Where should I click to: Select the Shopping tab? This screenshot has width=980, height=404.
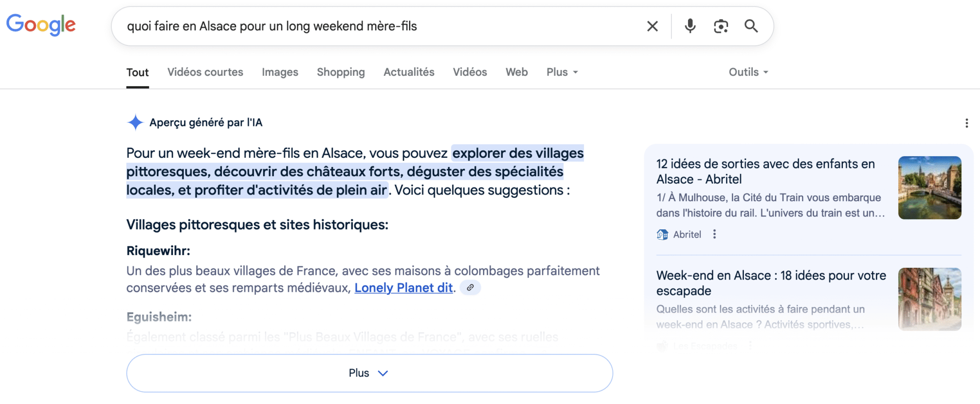(x=341, y=72)
